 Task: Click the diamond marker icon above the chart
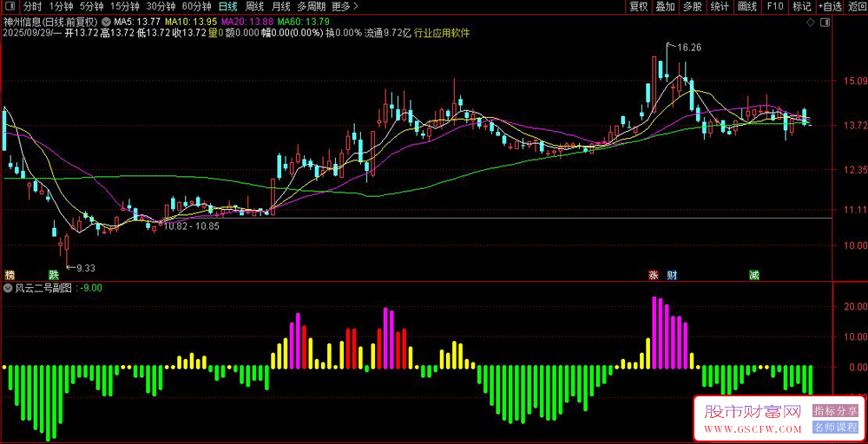810,23
